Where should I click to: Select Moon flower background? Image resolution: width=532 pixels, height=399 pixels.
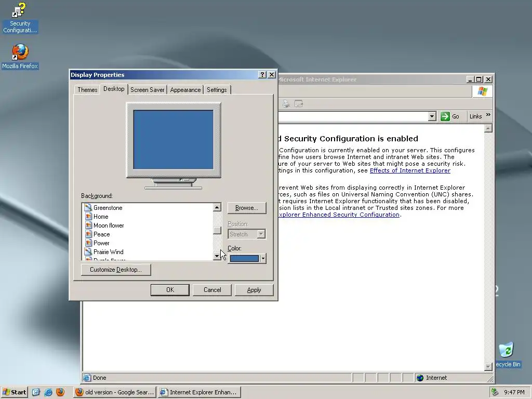(109, 225)
